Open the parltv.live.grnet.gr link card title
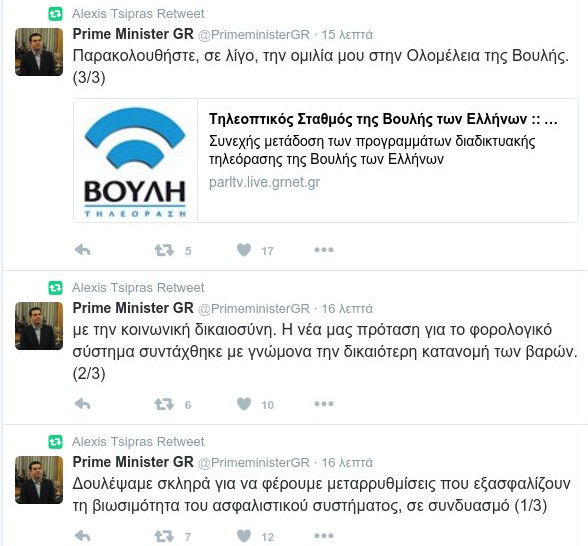The image size is (588, 546). 383,119
